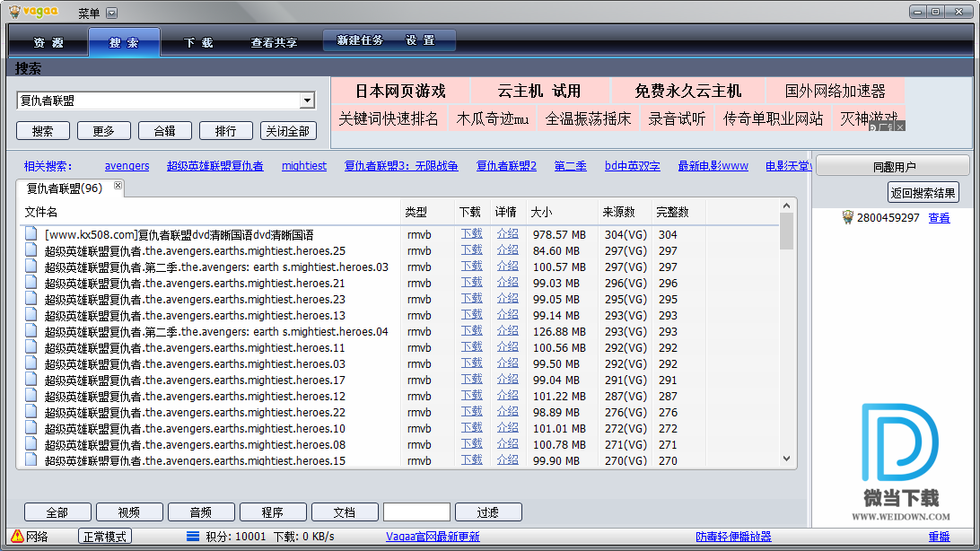This screenshot has height=551, width=980.
Task: Click the 合辑 button
Action: [164, 131]
